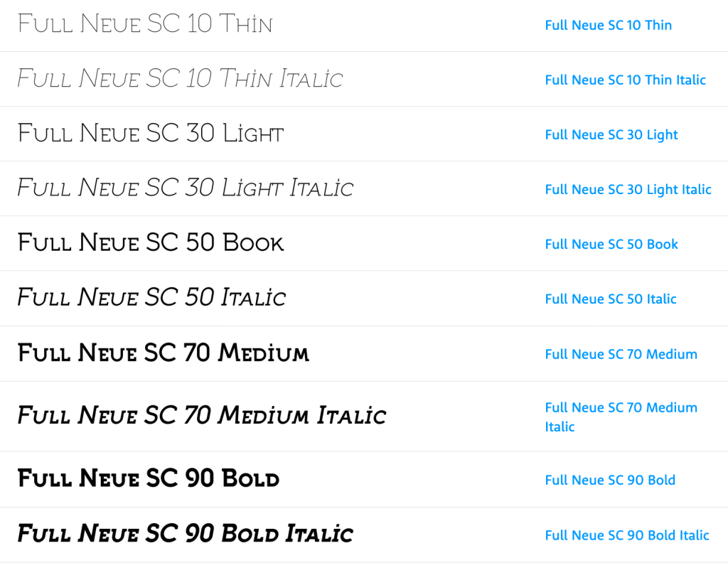The image size is (728, 563).
Task: Select the 30 Light font preview sample
Action: click(151, 133)
